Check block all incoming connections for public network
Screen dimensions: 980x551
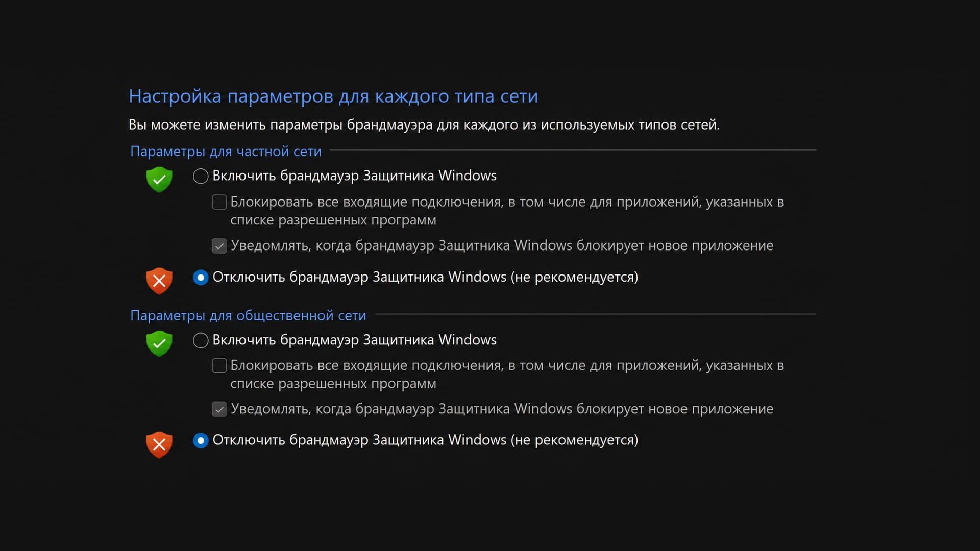[x=219, y=365]
